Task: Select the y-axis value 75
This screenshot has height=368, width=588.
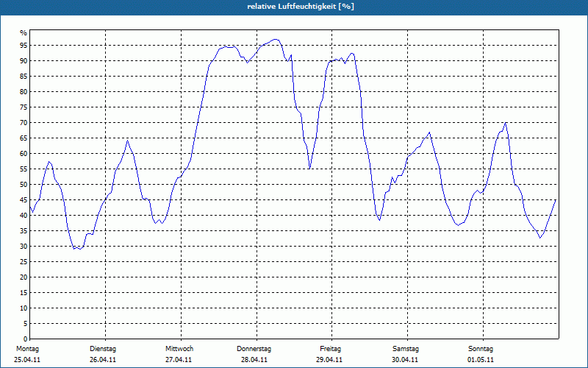Action: click(x=24, y=107)
